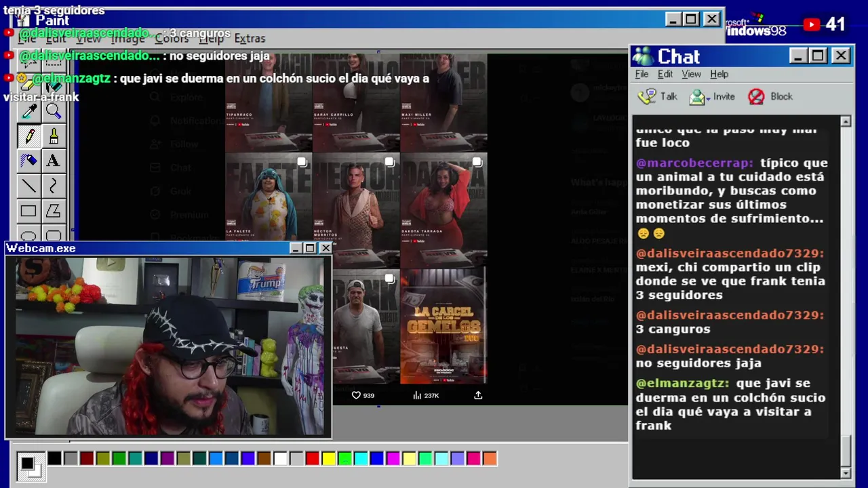Image resolution: width=868 pixels, height=488 pixels.
Task: Pick the cyan color swatch
Action: click(361, 459)
